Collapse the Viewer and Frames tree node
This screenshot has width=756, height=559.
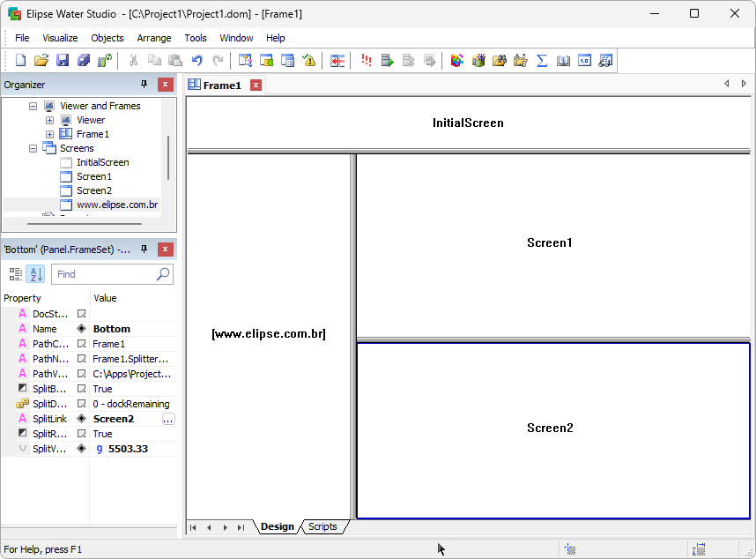[x=33, y=106]
